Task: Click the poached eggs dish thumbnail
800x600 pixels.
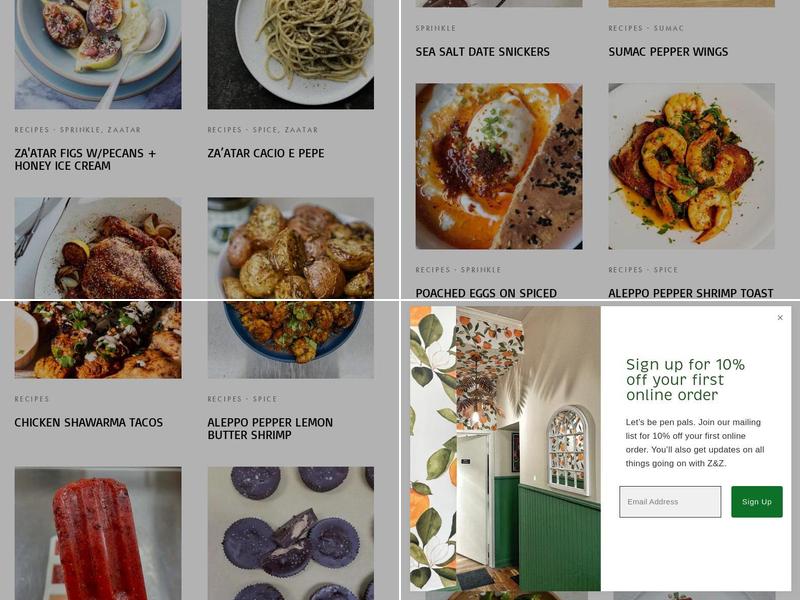Action: pos(498,166)
